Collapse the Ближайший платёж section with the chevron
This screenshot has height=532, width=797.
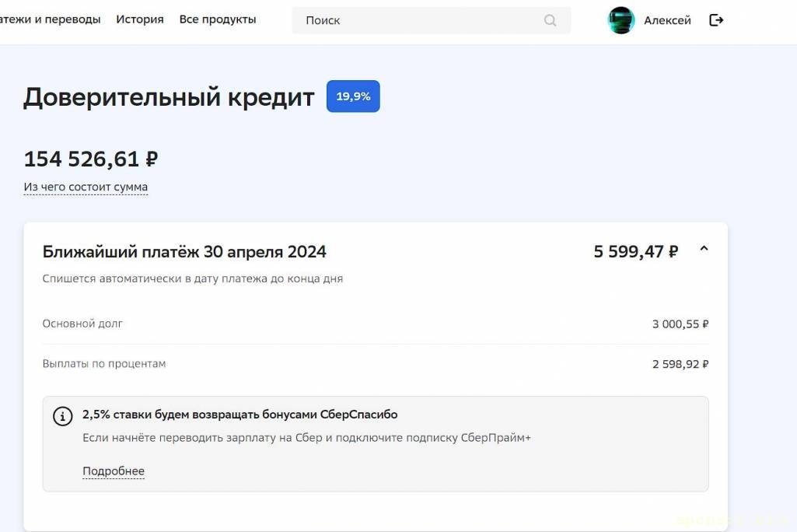[704, 249]
